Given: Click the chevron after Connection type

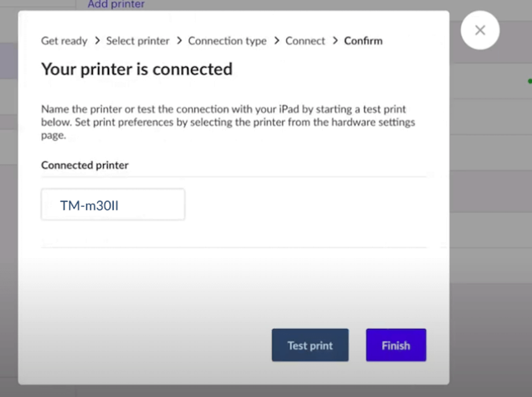Looking at the screenshot, I should [x=276, y=41].
